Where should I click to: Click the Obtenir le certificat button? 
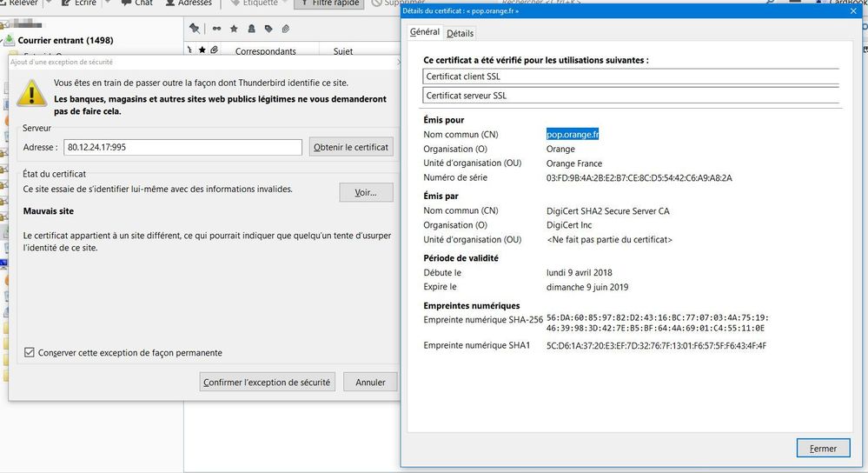[351, 147]
